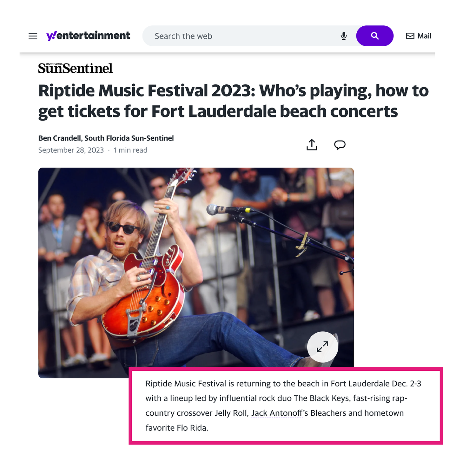Follow the Jack Antonoff link
The height and width of the screenshot is (476, 476).
(277, 413)
